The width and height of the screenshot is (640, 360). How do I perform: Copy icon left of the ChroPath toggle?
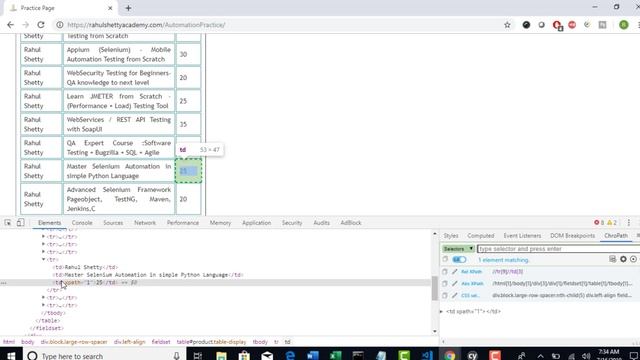click(445, 259)
